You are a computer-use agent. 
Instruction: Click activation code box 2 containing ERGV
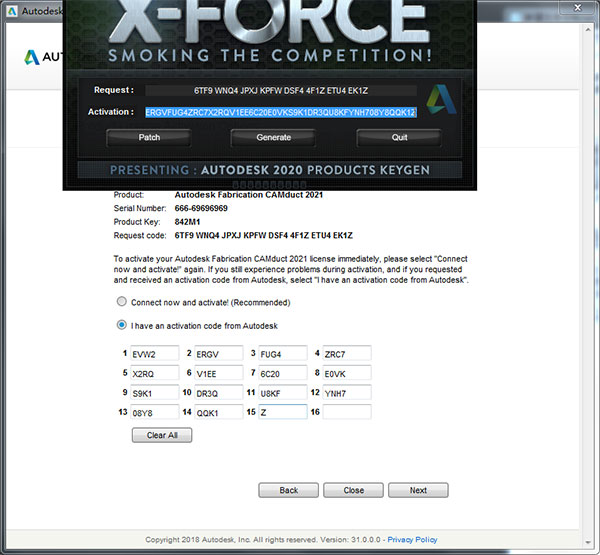[219, 353]
